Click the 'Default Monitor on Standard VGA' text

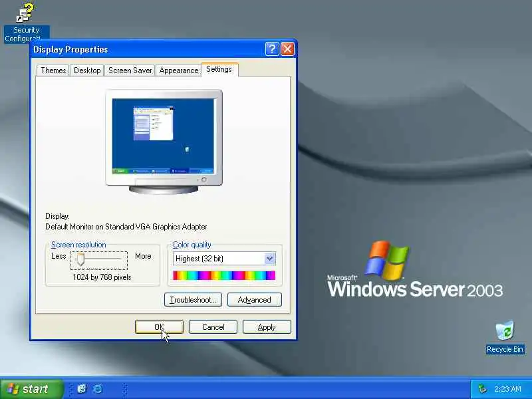pyautogui.click(x=126, y=227)
